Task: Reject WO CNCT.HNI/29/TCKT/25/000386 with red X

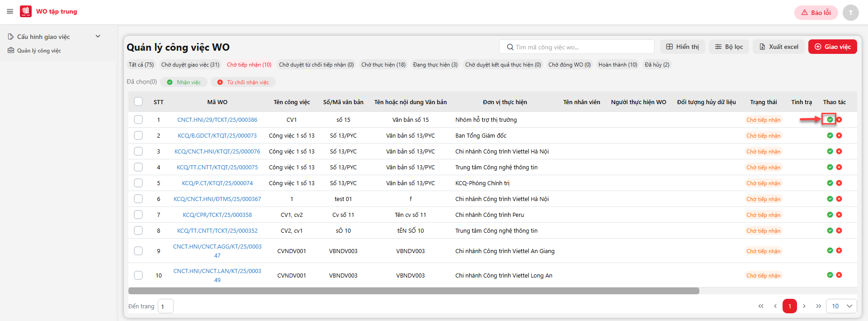Action: [839, 120]
